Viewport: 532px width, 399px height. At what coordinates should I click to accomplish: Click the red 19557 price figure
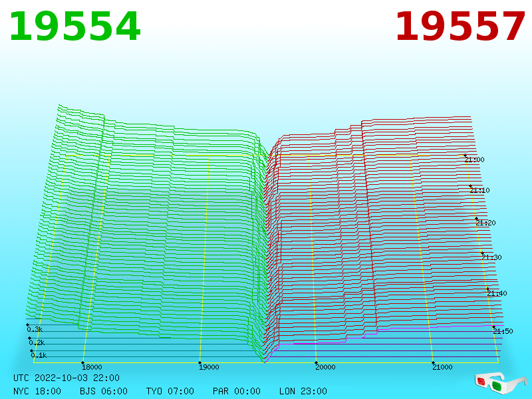(460, 27)
